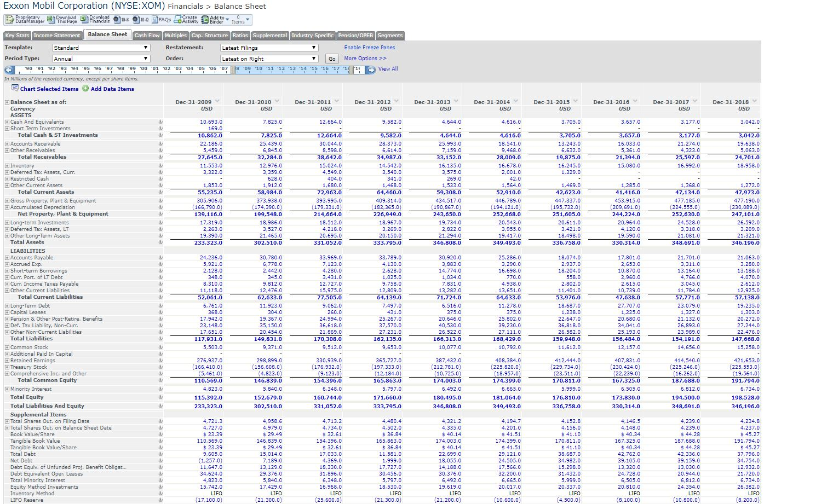Image resolution: width=833 pixels, height=504 pixels.
Task: Open the Restatement dropdown showing Latest Filings
Action: pos(268,47)
